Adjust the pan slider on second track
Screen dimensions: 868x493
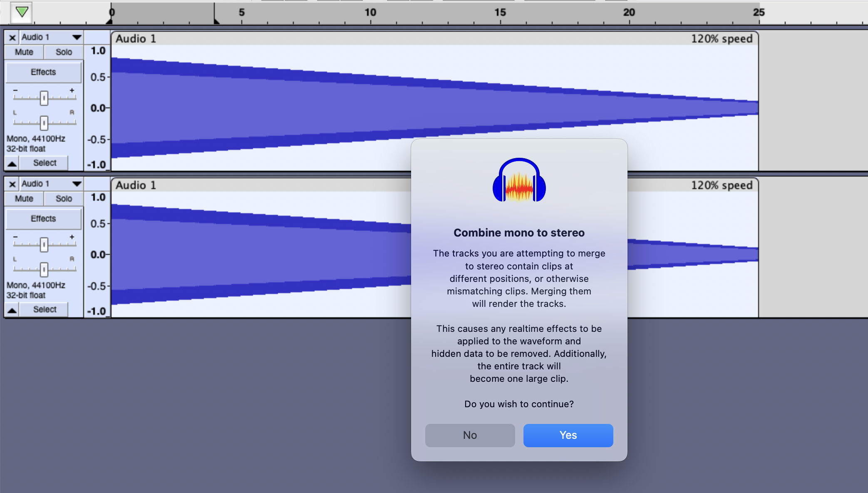[x=44, y=269]
